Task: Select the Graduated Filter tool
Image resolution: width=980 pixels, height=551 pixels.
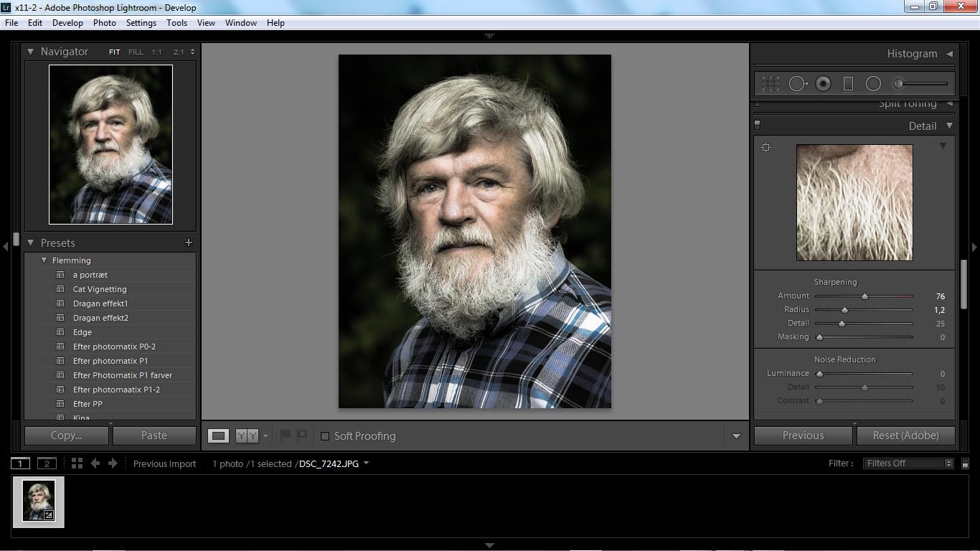Action: 848,84
